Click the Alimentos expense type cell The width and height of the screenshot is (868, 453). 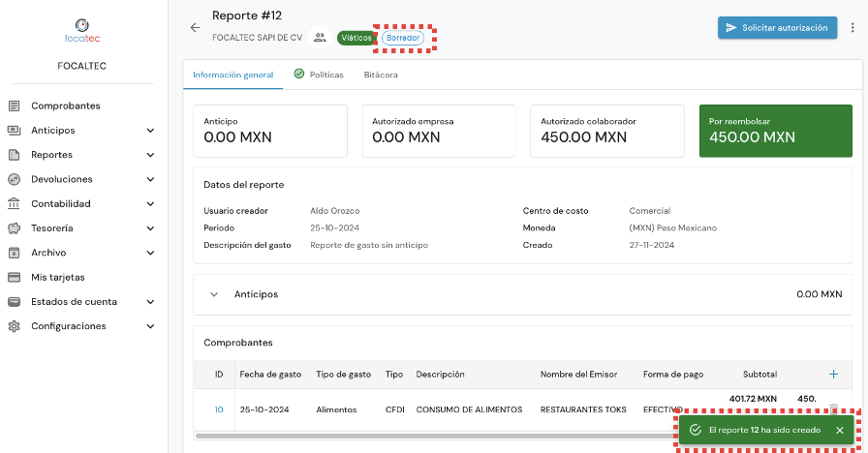pyautogui.click(x=336, y=409)
